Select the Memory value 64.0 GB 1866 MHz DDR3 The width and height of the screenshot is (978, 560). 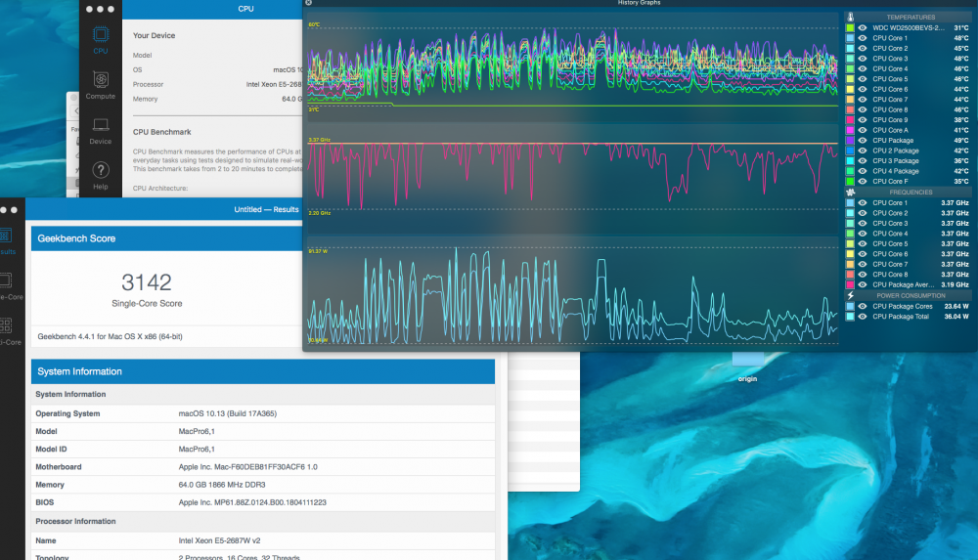click(222, 485)
